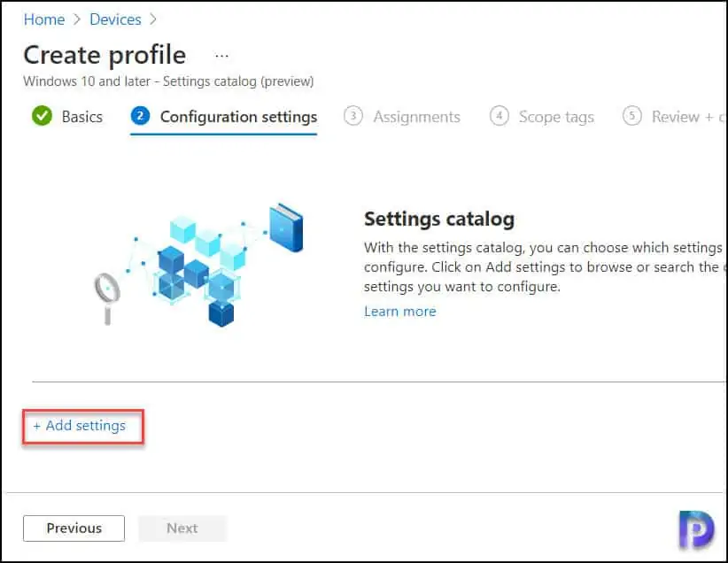Click the green checkmark Basics icon

click(x=42, y=116)
